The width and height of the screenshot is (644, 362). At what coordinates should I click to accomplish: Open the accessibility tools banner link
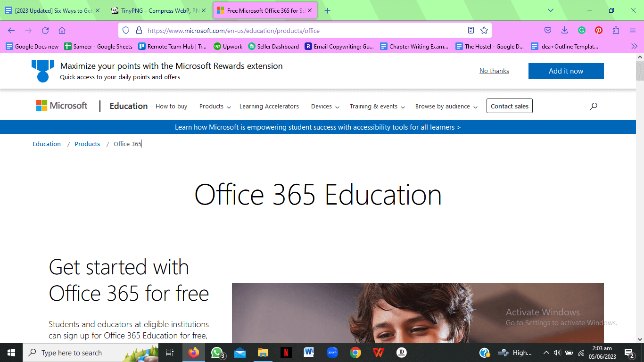(x=318, y=127)
